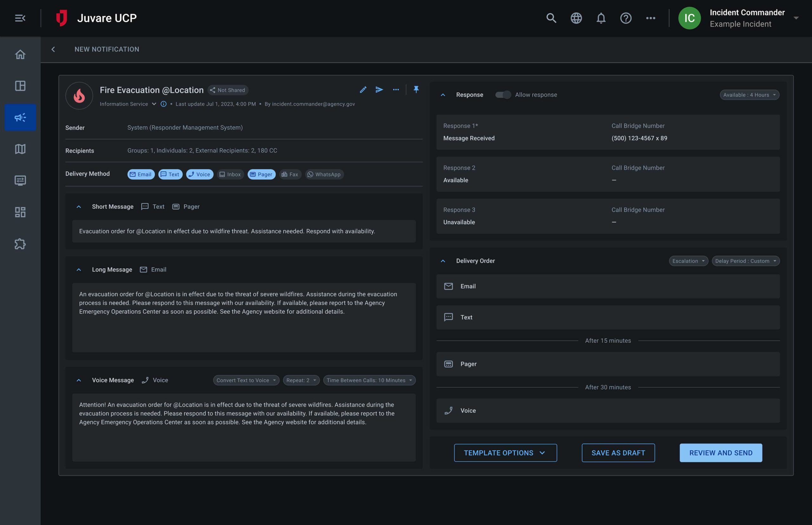The image size is (812, 525).
Task: Click Review and Send
Action: point(721,453)
